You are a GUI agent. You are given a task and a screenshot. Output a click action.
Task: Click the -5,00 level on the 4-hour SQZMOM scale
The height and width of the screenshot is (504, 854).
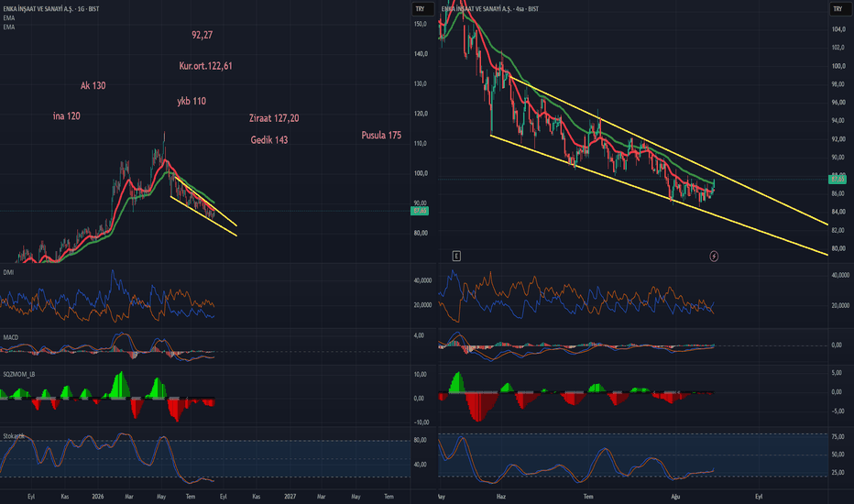[x=838, y=411]
